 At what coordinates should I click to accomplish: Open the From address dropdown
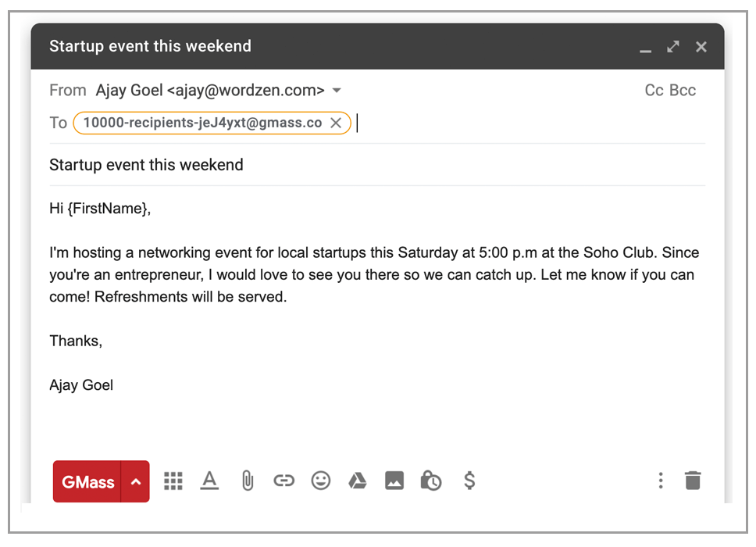point(337,91)
